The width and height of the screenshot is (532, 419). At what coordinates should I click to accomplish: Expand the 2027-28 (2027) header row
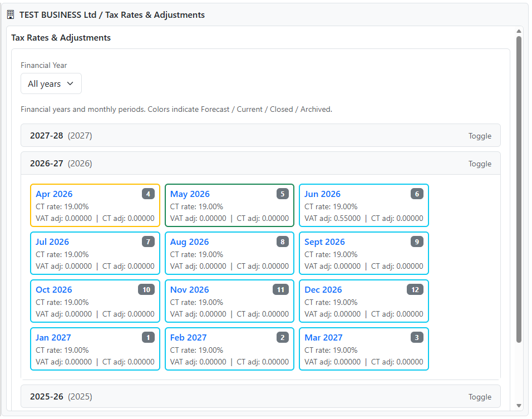(x=61, y=136)
